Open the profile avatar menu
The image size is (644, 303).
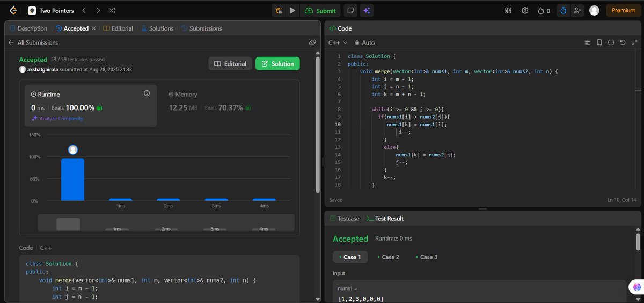(x=594, y=10)
